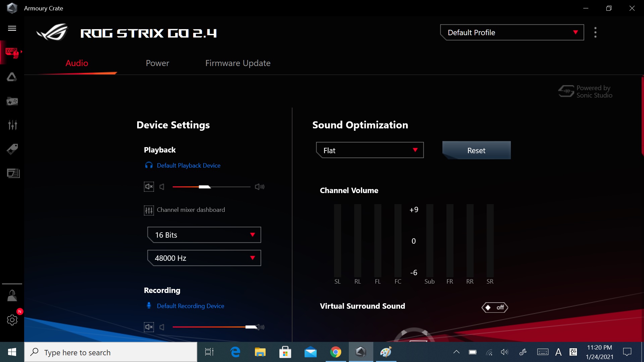Viewport: 644px width, 362px height.
Task: Switch to the Firmware Update tab
Action: (238, 63)
